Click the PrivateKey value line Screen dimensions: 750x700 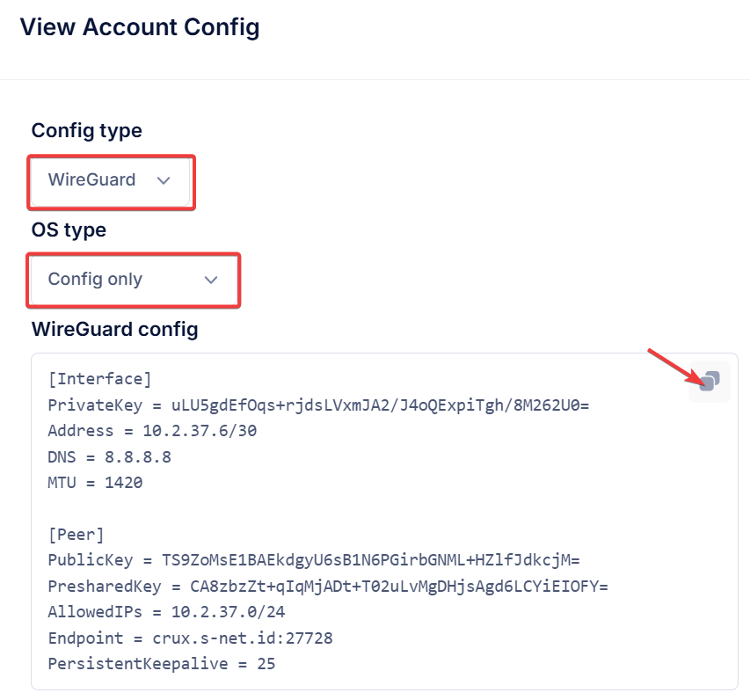[x=318, y=405]
